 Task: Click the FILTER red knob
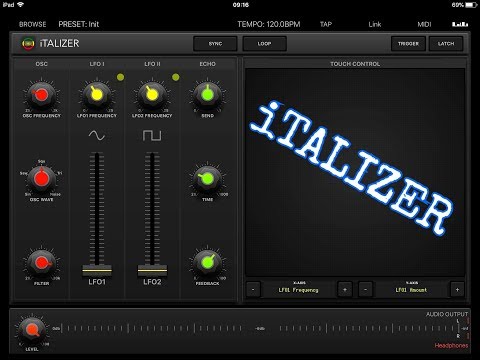pos(41,263)
